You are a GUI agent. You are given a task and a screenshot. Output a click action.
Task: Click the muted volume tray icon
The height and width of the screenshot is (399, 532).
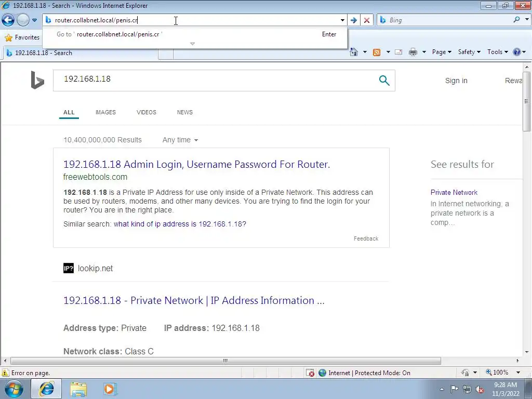pos(480,390)
